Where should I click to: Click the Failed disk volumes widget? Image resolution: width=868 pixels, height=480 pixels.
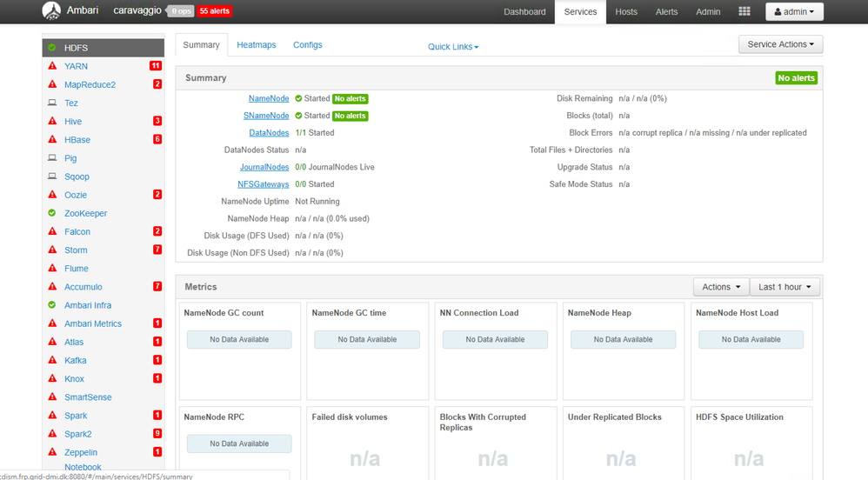point(368,443)
